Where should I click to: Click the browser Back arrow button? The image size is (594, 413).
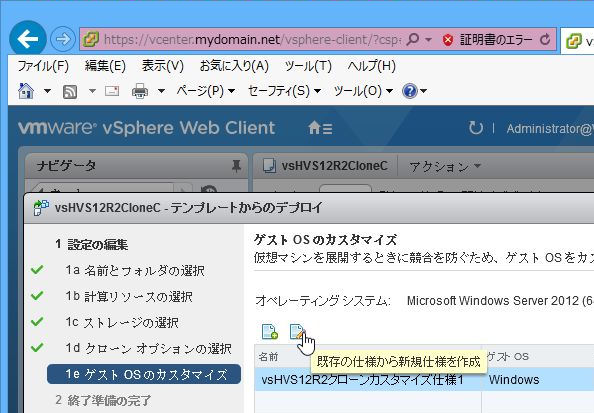click(x=28, y=39)
